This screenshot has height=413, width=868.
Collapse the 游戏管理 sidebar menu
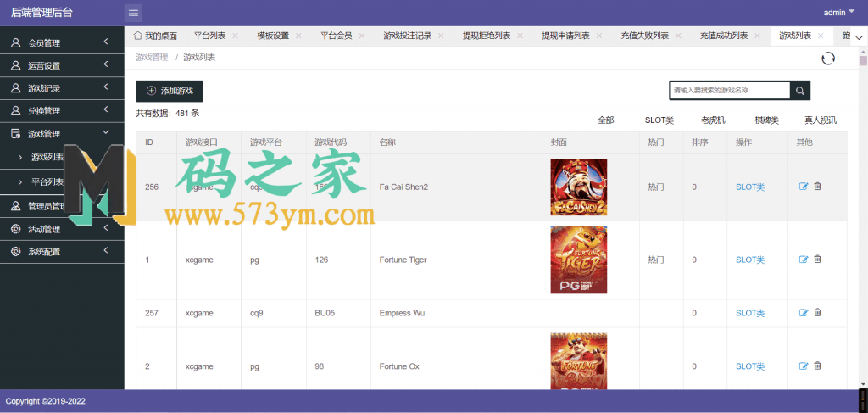click(62, 134)
